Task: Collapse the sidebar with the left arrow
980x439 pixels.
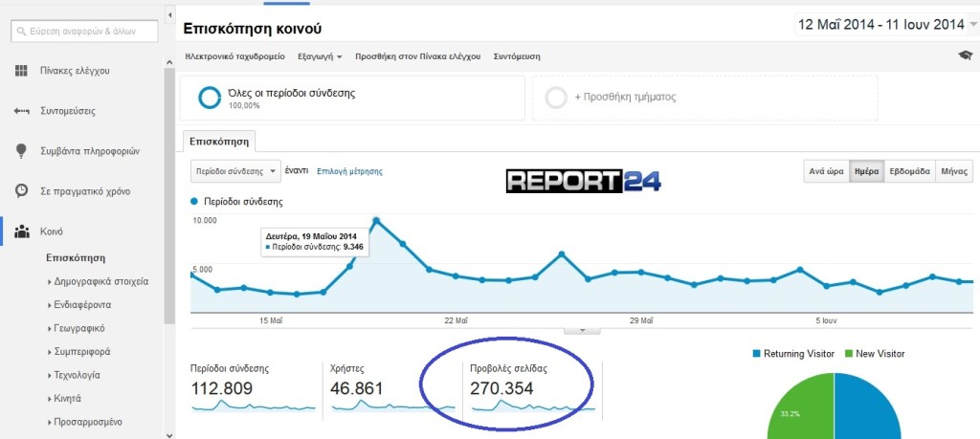Action: (170, 13)
